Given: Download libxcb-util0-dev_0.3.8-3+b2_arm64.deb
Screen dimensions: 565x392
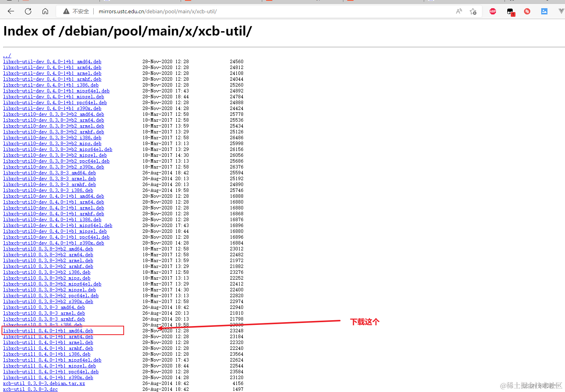Looking at the screenshot, I should (x=53, y=120).
